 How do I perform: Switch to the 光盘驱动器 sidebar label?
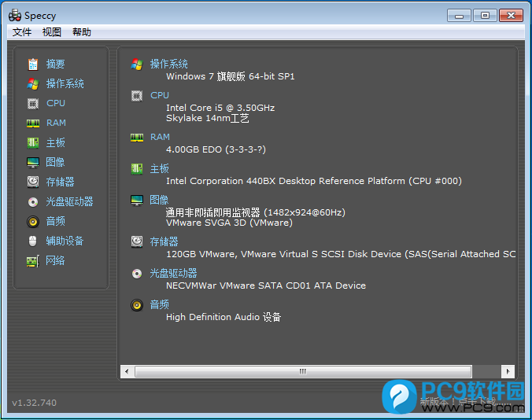69,201
